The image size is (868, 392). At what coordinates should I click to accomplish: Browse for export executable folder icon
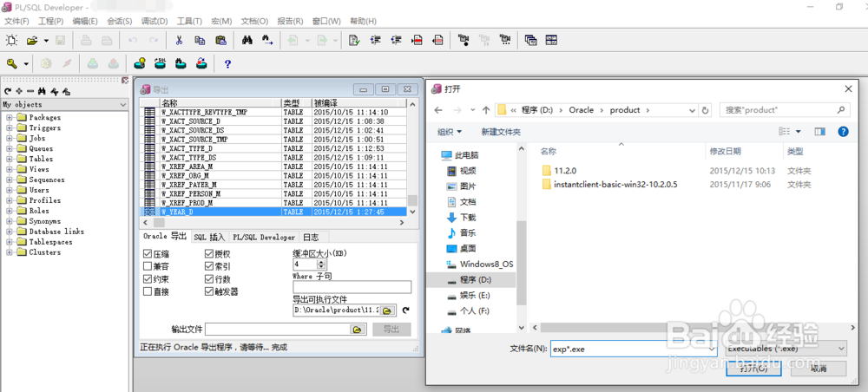pyautogui.click(x=387, y=310)
